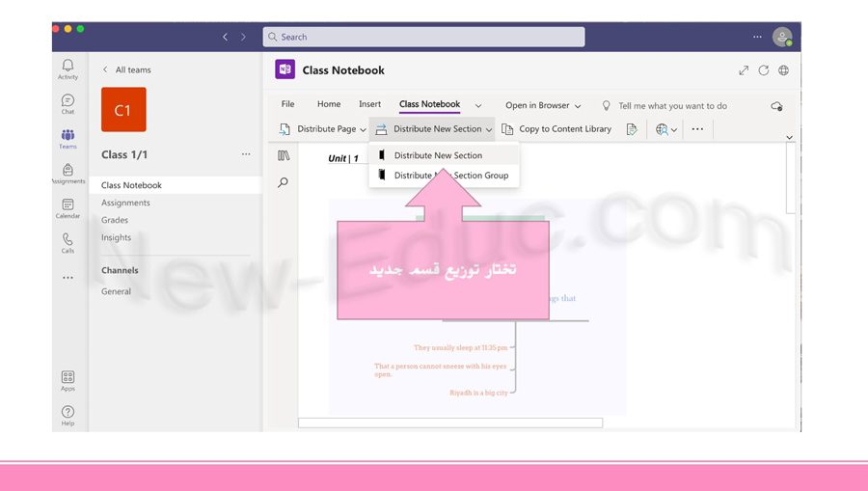Click Distribute Page button

(321, 129)
